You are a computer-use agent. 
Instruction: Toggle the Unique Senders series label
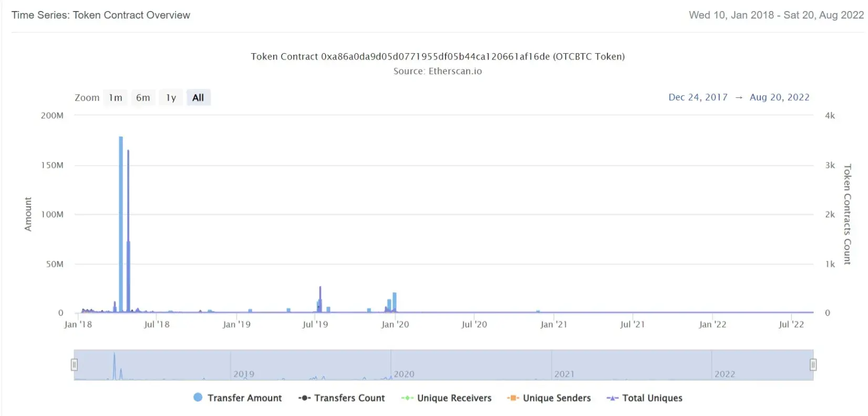(556, 398)
